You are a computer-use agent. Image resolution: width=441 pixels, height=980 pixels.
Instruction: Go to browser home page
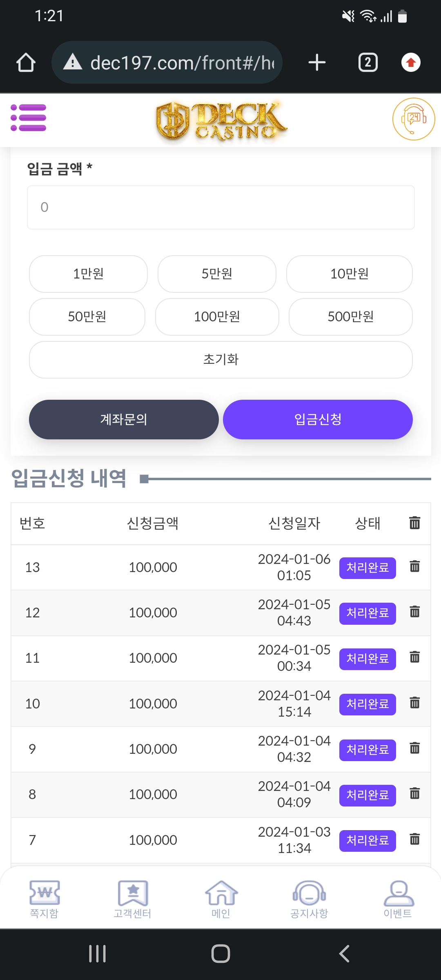[x=26, y=63]
